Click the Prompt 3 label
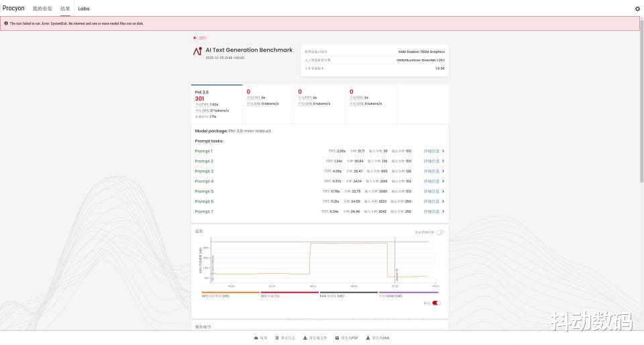 coord(204,171)
